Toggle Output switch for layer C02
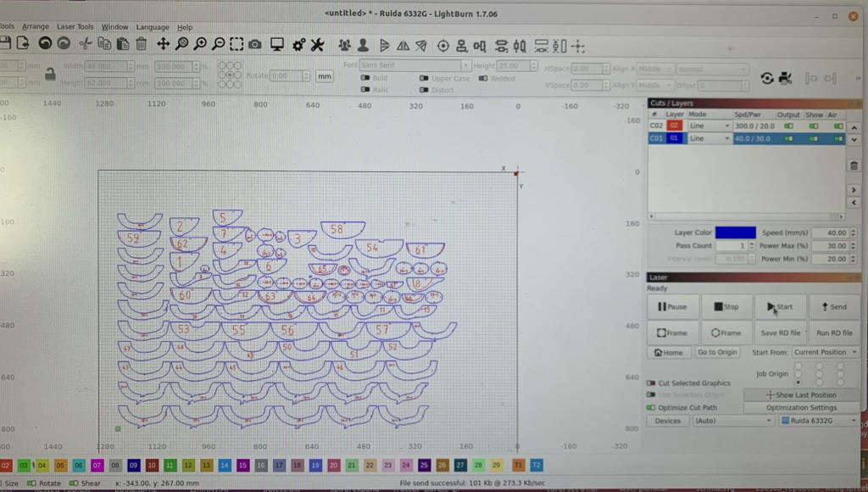Viewport: 868px width, 492px height. [788, 126]
